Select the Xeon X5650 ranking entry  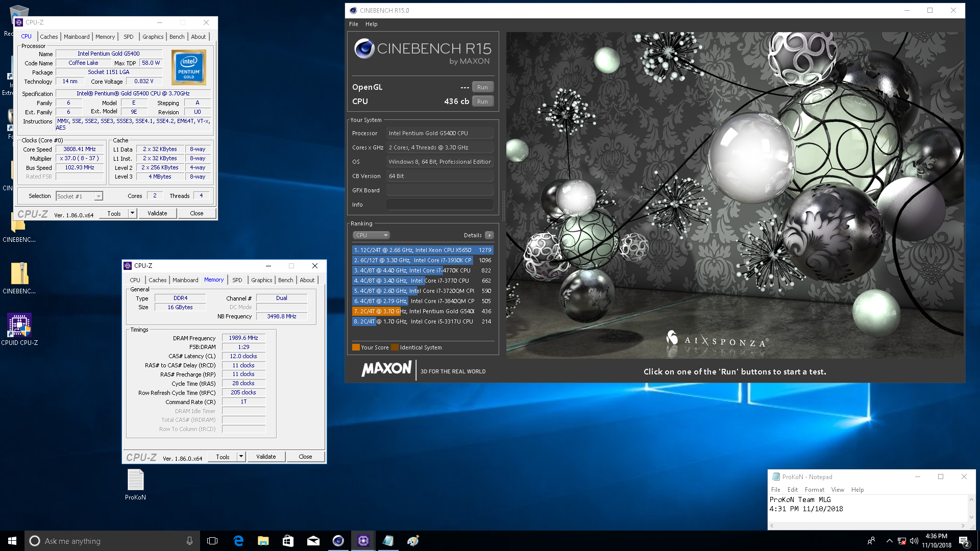pyautogui.click(x=423, y=250)
